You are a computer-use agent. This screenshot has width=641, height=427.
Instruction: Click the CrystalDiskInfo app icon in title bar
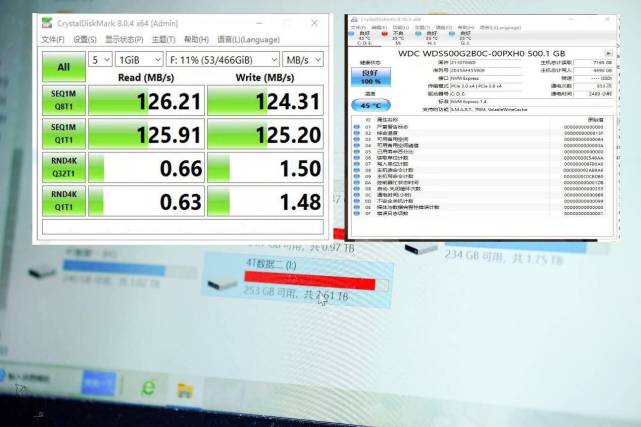pyautogui.click(x=354, y=19)
